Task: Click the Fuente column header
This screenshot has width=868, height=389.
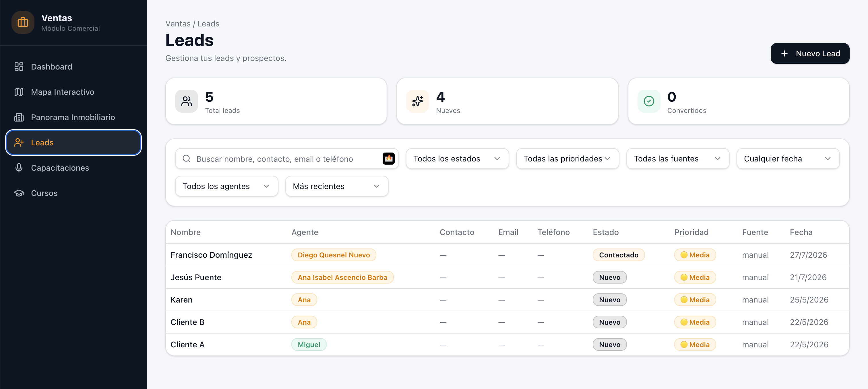Action: click(x=755, y=232)
